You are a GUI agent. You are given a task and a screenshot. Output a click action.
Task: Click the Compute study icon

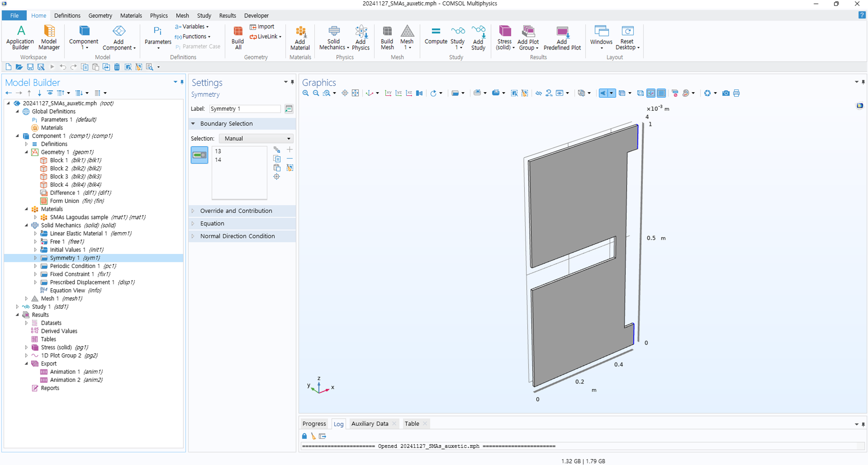[x=435, y=35]
